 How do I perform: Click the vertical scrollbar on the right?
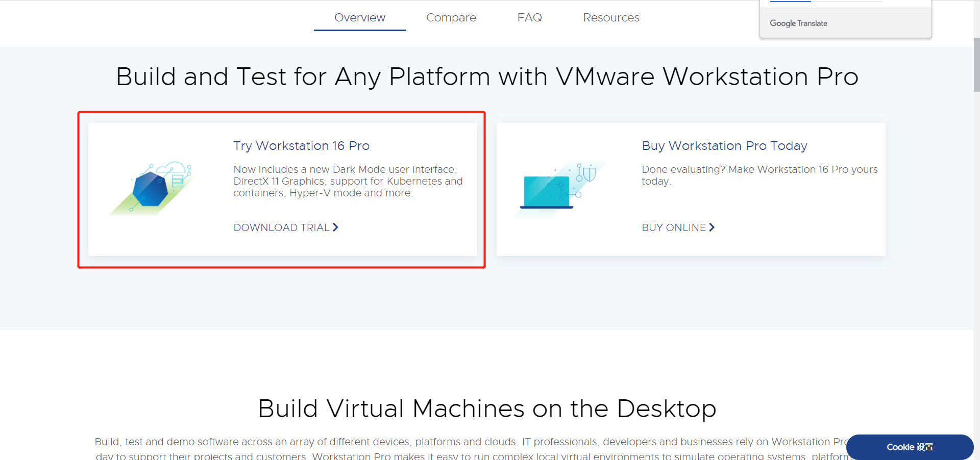pos(976,65)
